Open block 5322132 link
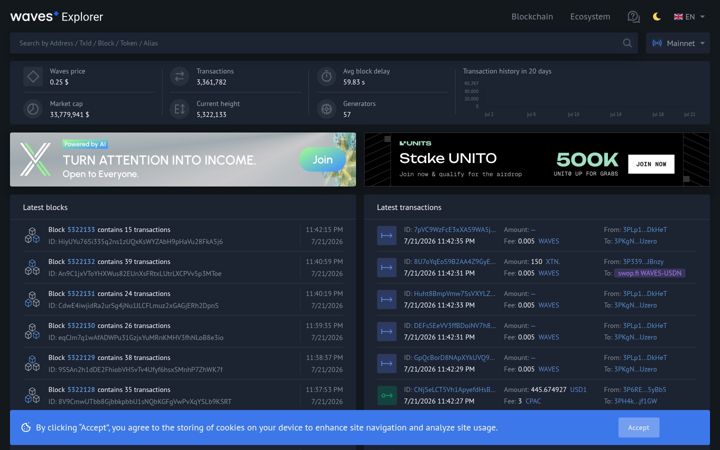 pyautogui.click(x=81, y=262)
